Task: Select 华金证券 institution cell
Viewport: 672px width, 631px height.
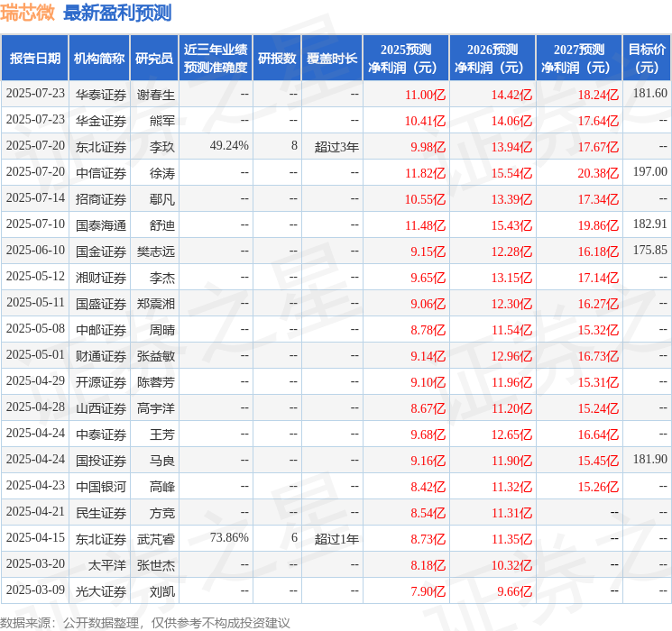Action: tap(101, 121)
